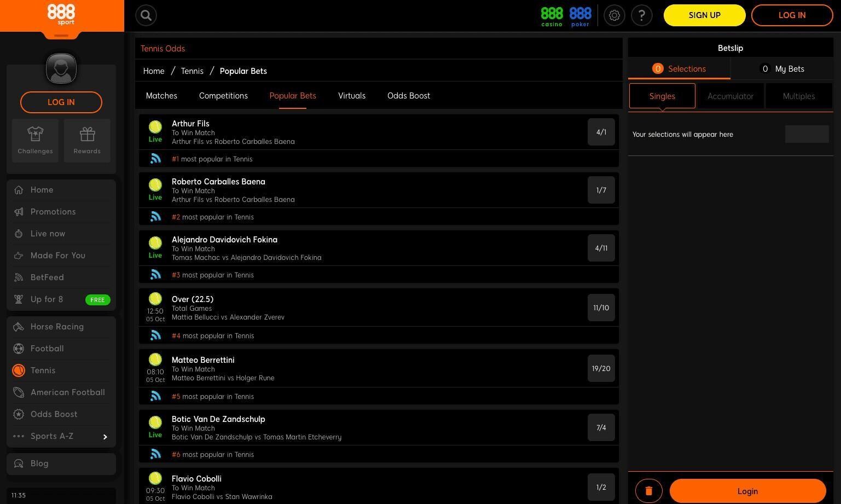The width and height of the screenshot is (841, 504).
Task: Click the Promotions megaphone icon
Action: [x=19, y=212]
